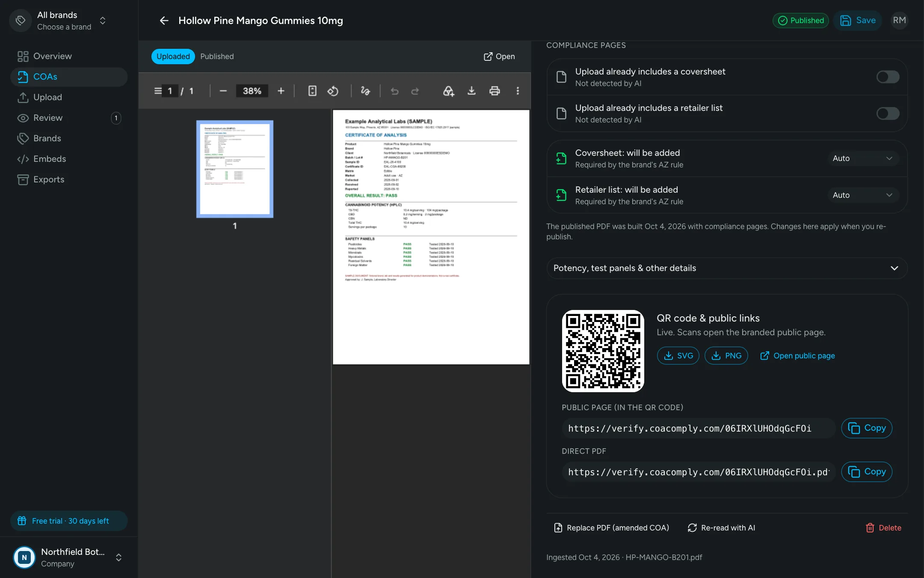This screenshot has width=924, height=578.
Task: Open public page link
Action: click(x=797, y=356)
